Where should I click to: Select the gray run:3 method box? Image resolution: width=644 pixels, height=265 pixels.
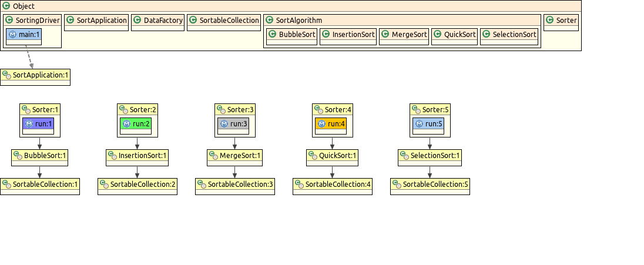[x=233, y=124]
